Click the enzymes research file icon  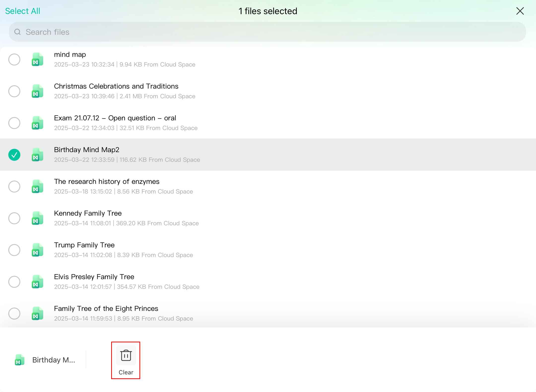click(37, 186)
